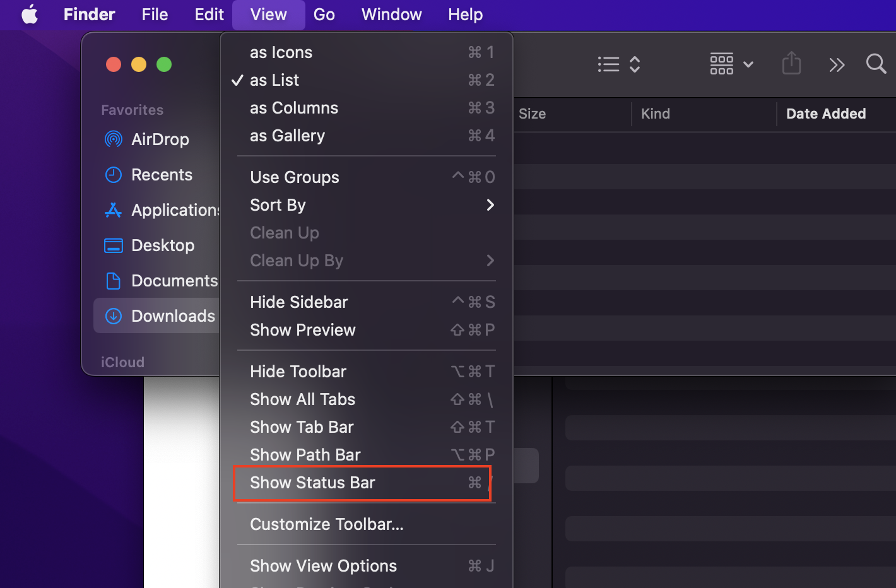Viewport: 896px width, 588px height.
Task: Show more toolbar items chevron
Action: tap(837, 64)
